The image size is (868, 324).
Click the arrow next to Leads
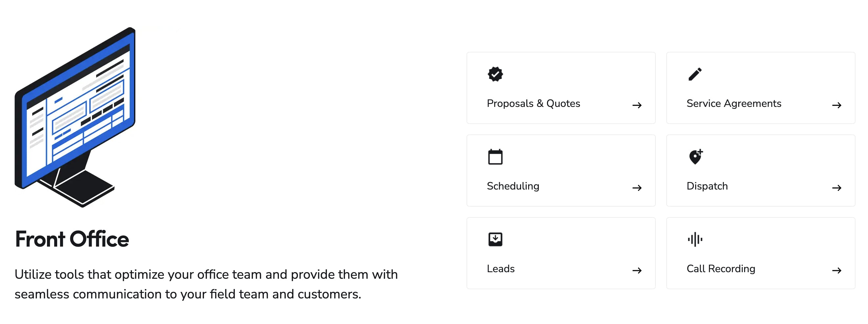[636, 270]
